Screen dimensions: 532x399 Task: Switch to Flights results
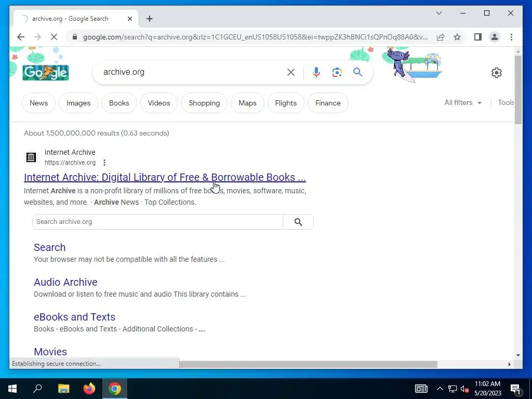pos(286,103)
